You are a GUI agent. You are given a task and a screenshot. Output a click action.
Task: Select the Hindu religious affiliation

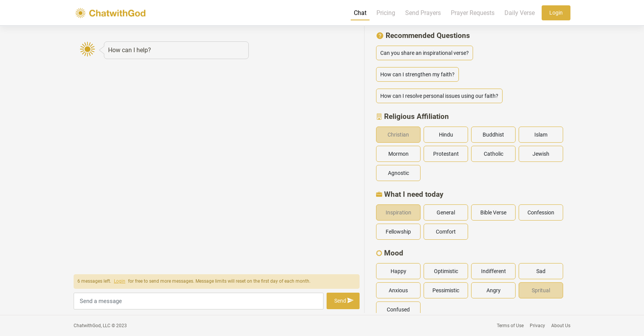click(446, 135)
